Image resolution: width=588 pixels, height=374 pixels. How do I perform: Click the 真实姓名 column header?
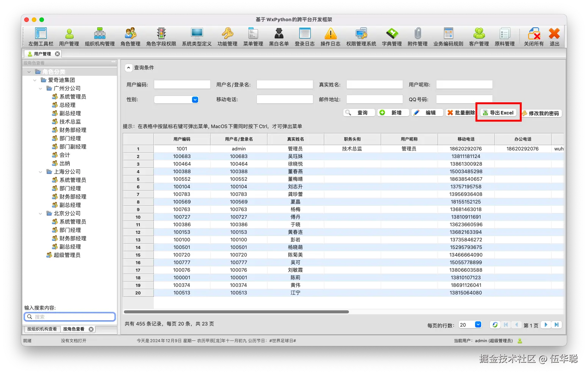click(296, 139)
